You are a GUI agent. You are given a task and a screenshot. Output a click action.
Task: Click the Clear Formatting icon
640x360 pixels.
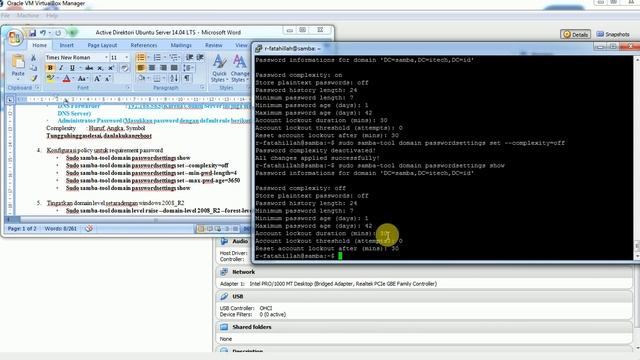pos(124,68)
